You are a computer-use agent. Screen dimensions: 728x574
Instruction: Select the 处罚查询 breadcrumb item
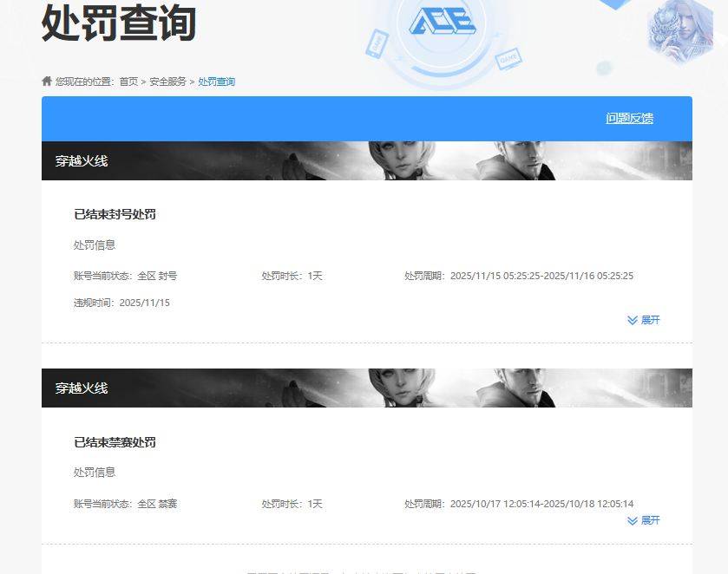point(214,81)
